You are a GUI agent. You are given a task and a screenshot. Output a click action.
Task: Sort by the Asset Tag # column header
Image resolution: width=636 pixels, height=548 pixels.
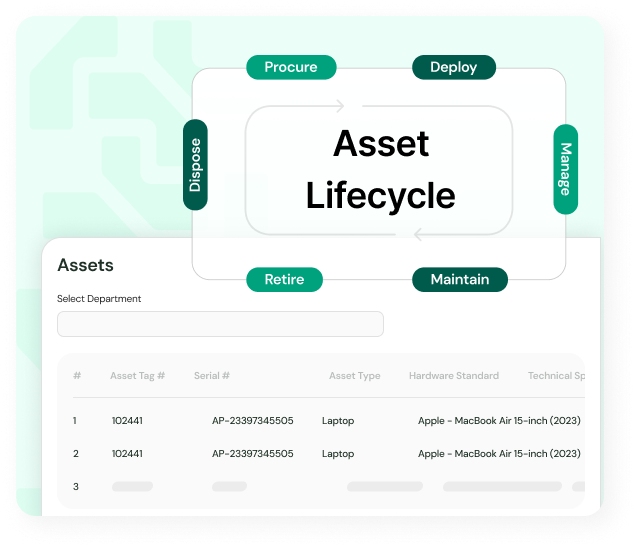137,376
